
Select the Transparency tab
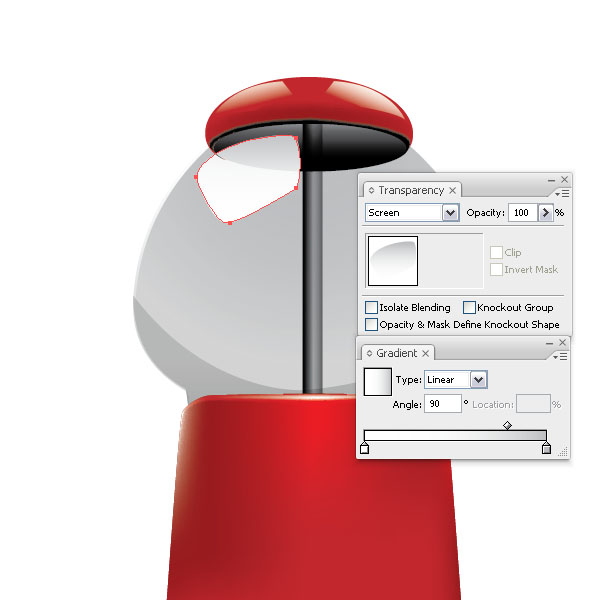pyautogui.click(x=411, y=190)
